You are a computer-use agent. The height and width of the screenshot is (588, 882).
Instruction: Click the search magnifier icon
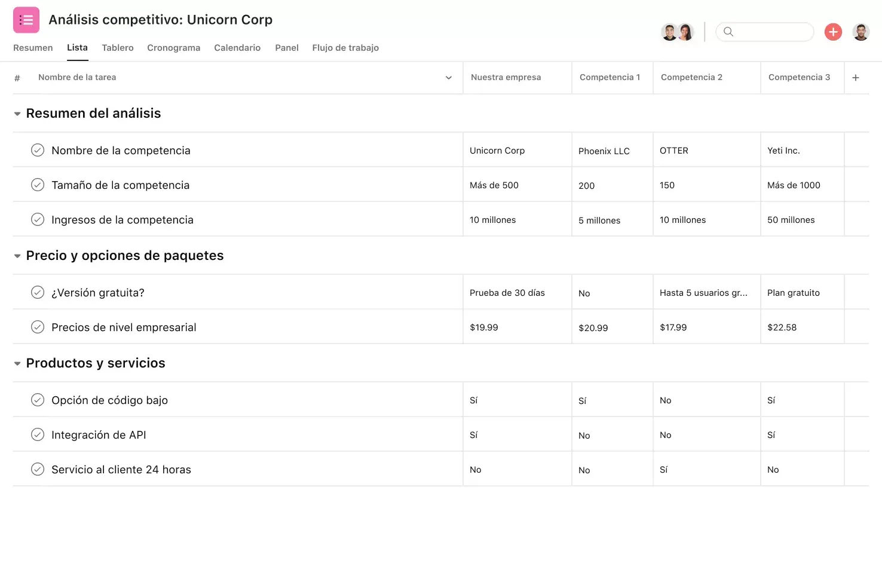pyautogui.click(x=728, y=32)
